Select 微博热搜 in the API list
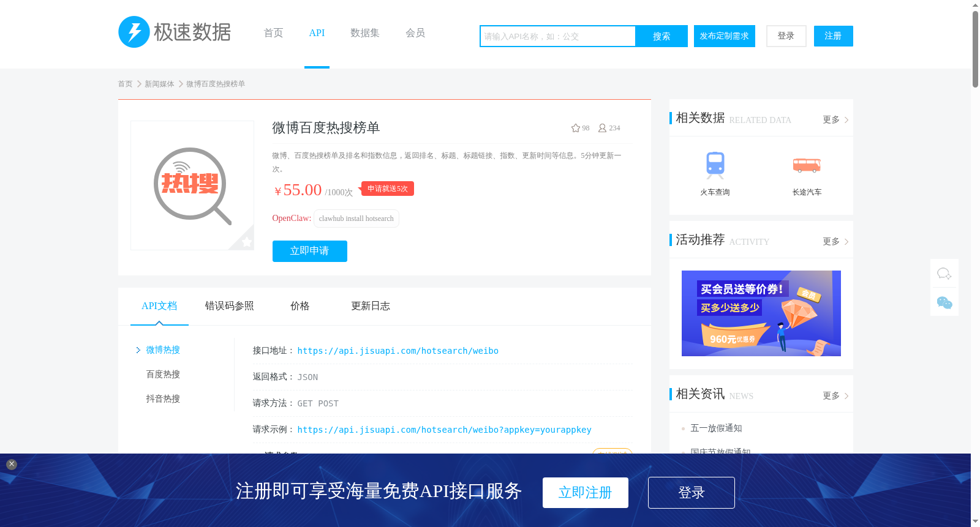 (163, 350)
